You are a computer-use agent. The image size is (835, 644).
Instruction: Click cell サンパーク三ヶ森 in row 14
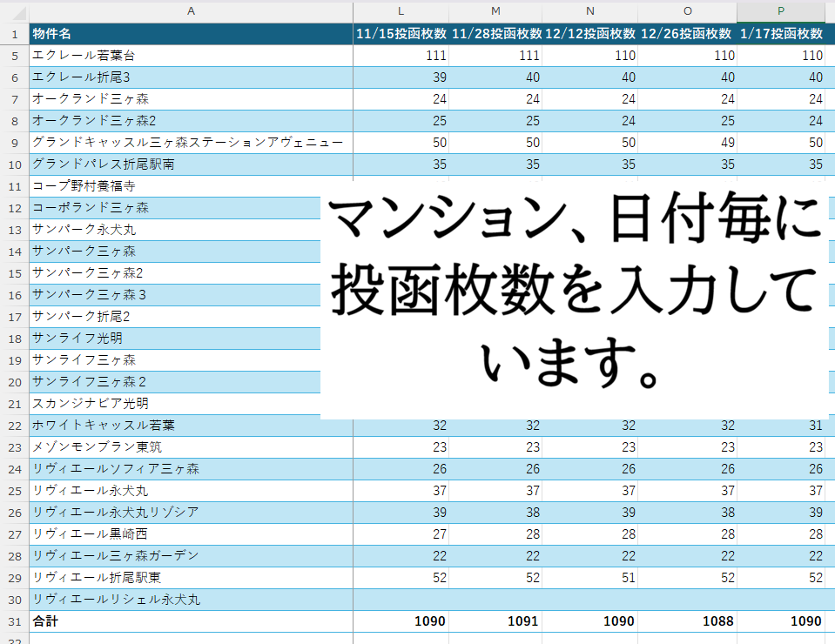(x=175, y=252)
